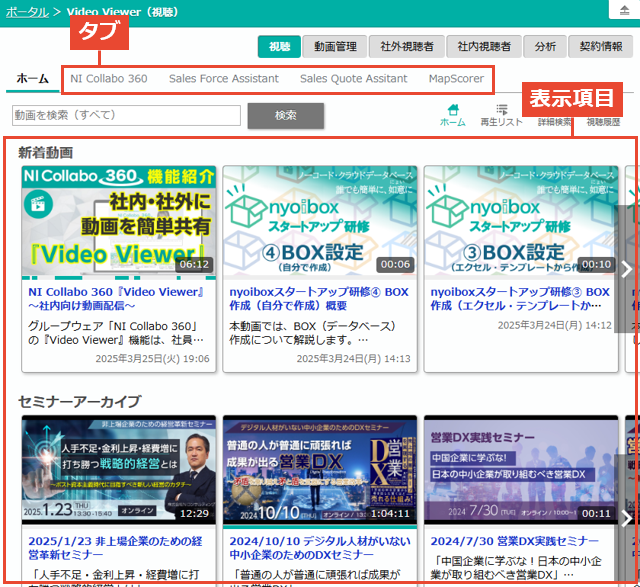Switch to the 契約情報 tab
Viewport: 640px width, 587px height.
tap(601, 47)
